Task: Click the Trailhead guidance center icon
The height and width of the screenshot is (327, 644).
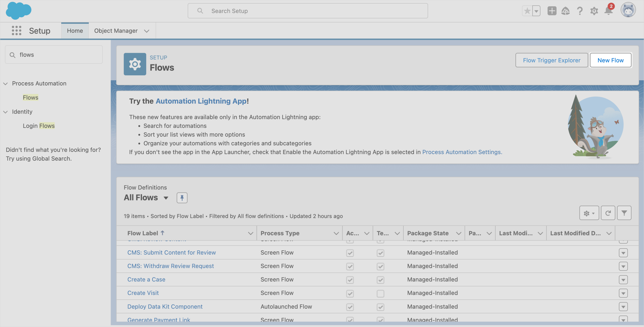Action: click(566, 11)
